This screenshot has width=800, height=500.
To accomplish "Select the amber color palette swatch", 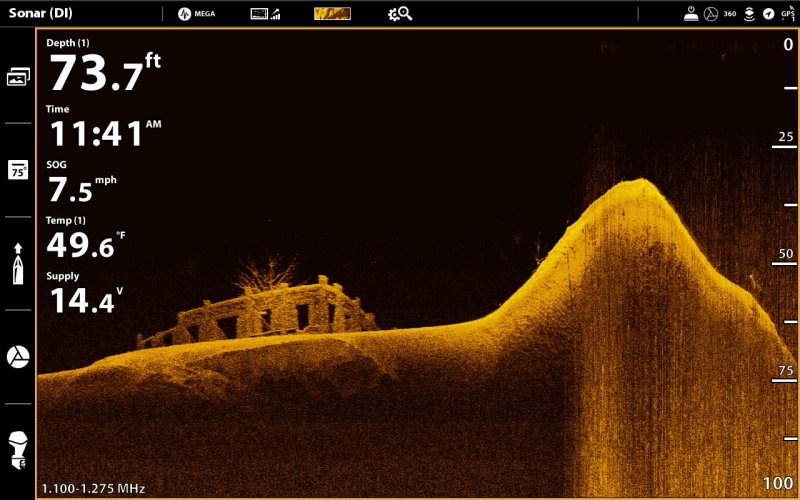I will pyautogui.click(x=332, y=14).
